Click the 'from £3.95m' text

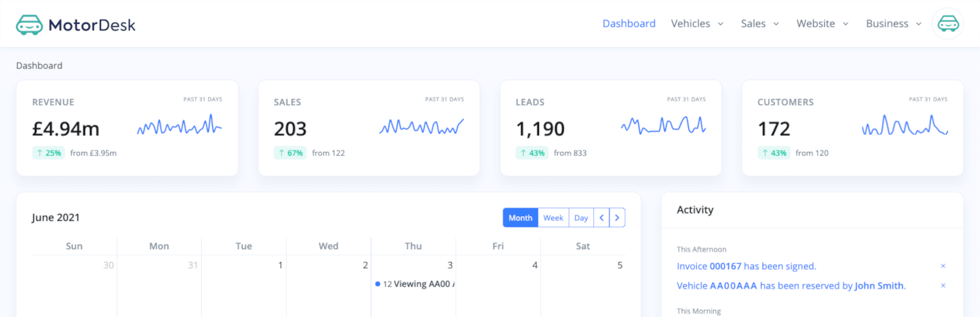pos(93,153)
